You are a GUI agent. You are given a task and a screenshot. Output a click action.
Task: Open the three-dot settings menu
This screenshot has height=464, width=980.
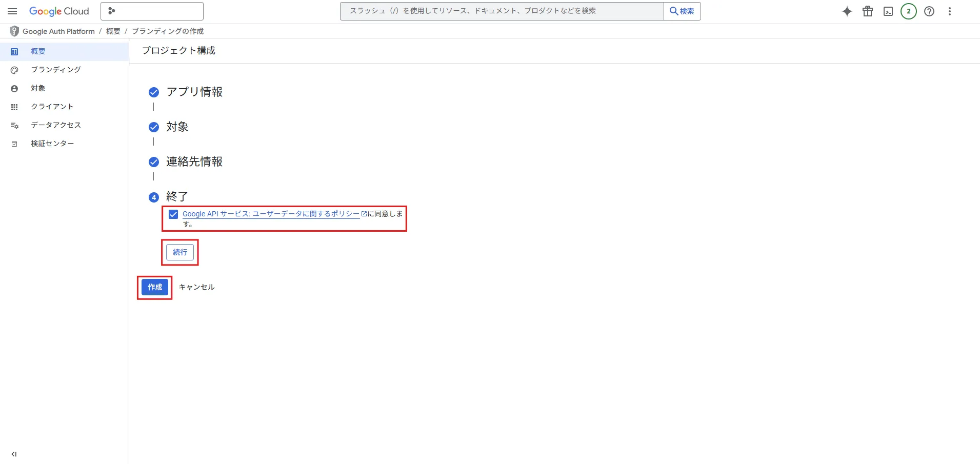coord(950,11)
